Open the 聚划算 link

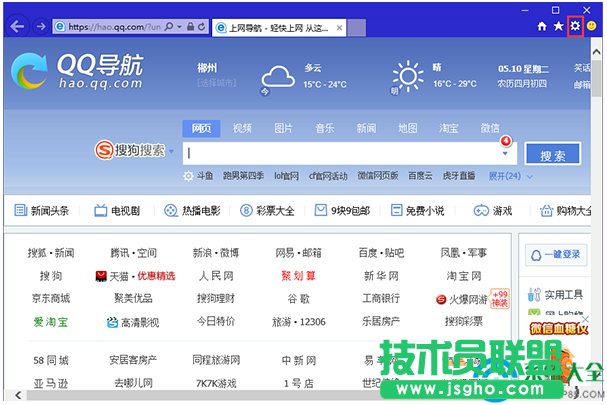298,276
